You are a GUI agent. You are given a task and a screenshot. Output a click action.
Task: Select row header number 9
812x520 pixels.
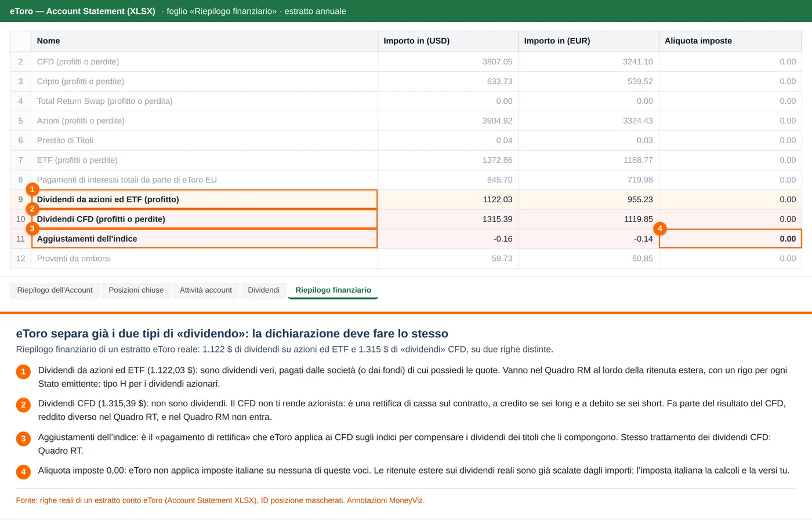pyautogui.click(x=20, y=199)
